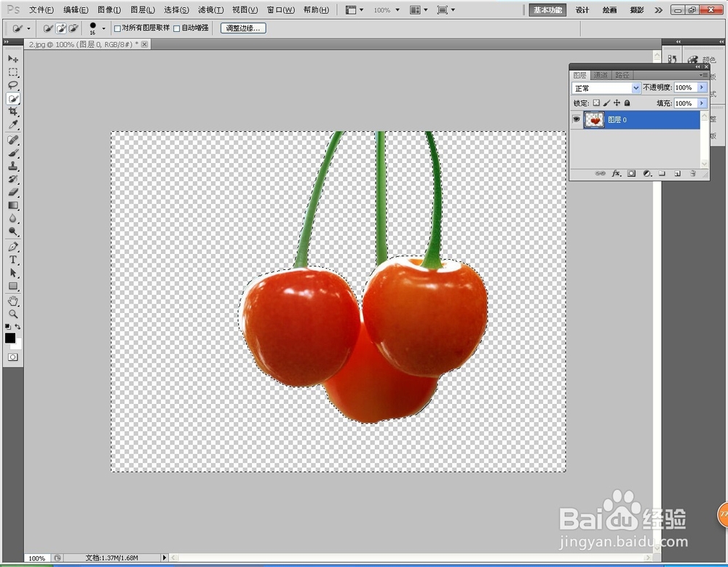Image resolution: width=728 pixels, height=567 pixels.
Task: Open the 填充 slider arrow
Action: click(702, 103)
